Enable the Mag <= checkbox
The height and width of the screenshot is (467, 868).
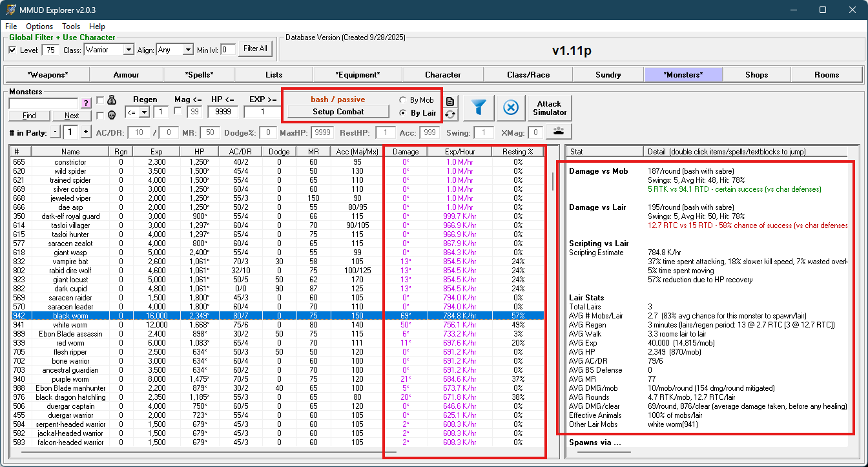[178, 112]
